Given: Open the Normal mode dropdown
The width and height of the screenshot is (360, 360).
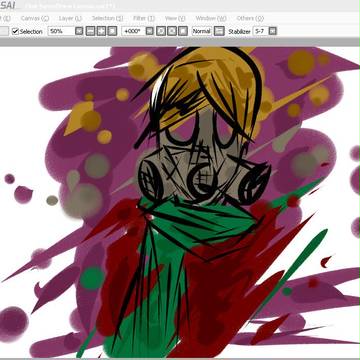Looking at the screenshot, I should (202, 31).
